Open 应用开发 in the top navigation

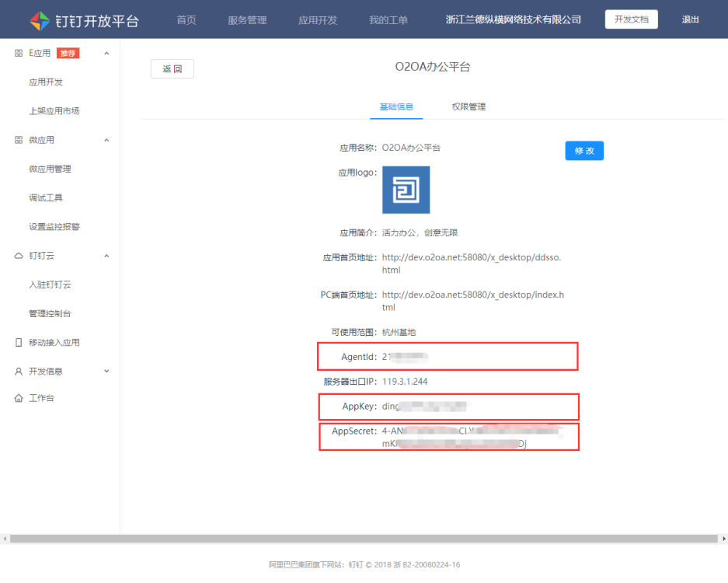[318, 20]
